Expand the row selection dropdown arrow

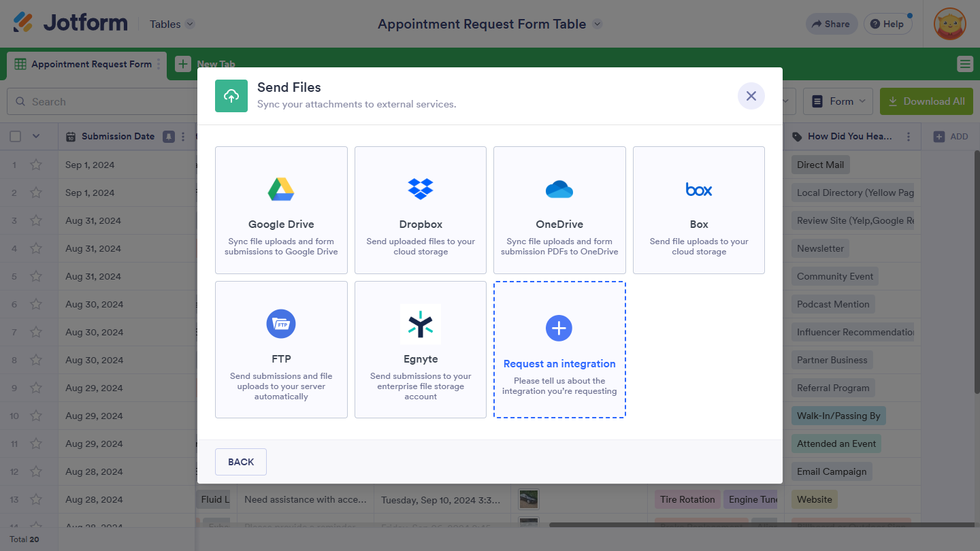(x=36, y=137)
